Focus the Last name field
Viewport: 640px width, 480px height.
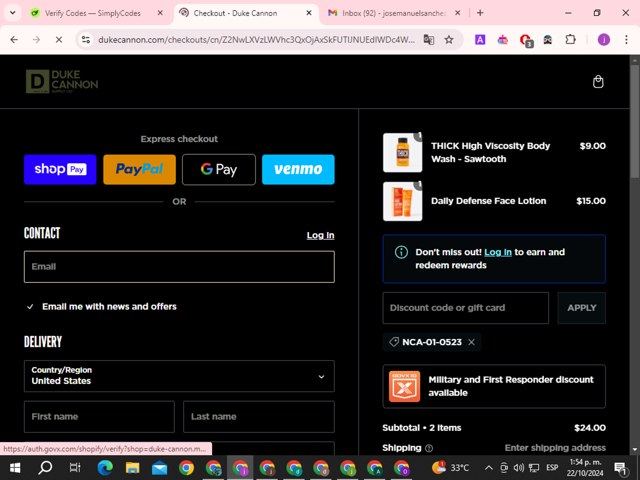(259, 417)
